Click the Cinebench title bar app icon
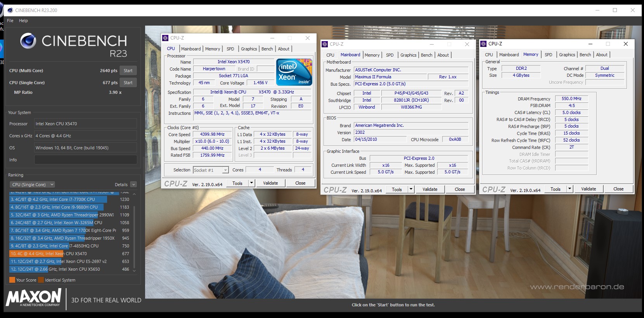Screen dimensions: 644x318 tap(10, 10)
